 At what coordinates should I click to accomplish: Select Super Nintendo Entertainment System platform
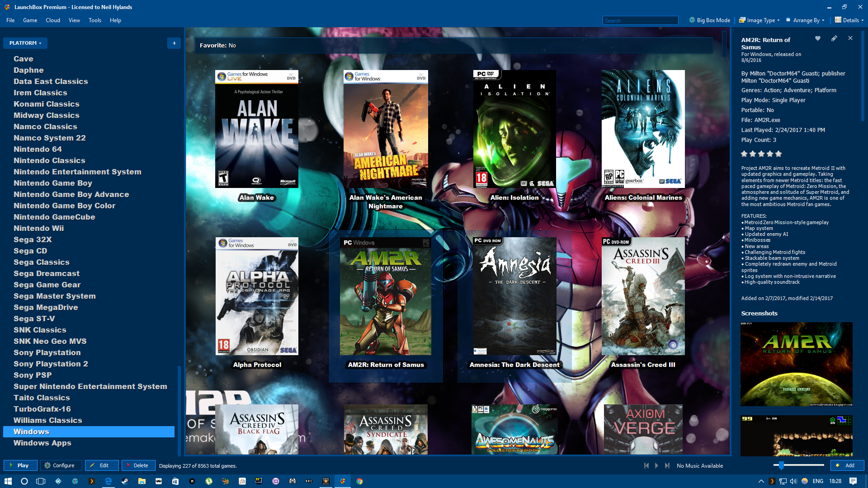point(90,386)
